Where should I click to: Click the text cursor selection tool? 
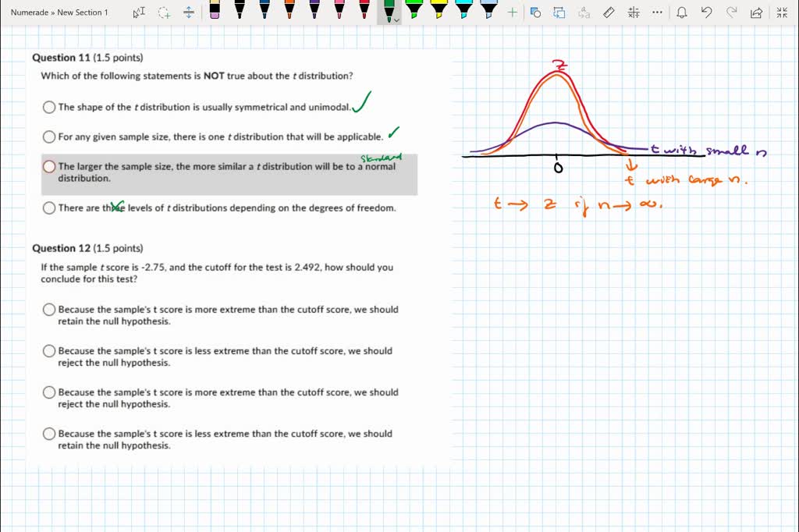pyautogui.click(x=140, y=12)
